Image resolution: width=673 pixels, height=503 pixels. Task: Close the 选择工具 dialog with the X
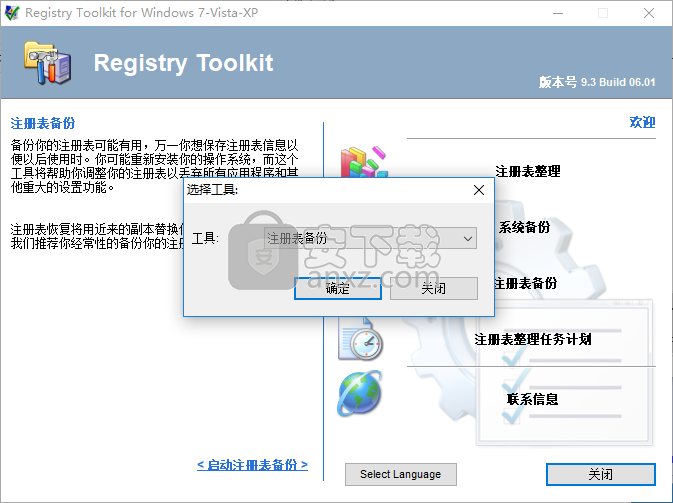click(x=479, y=190)
